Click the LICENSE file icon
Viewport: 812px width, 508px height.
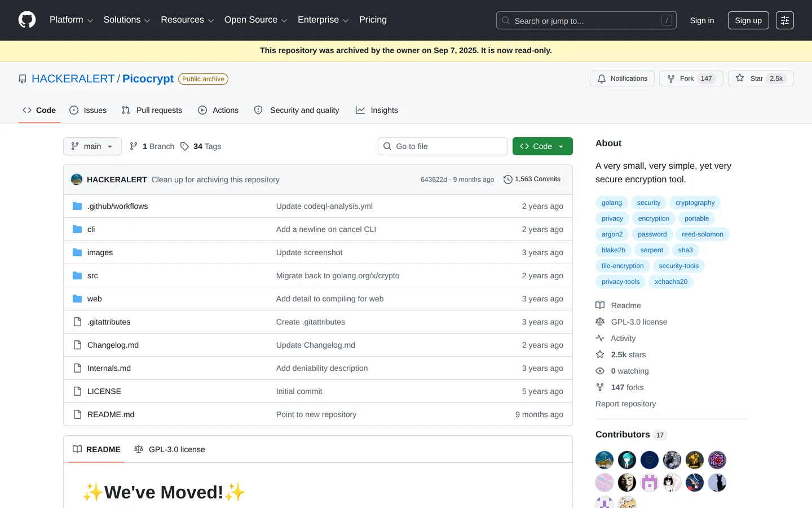coord(77,391)
